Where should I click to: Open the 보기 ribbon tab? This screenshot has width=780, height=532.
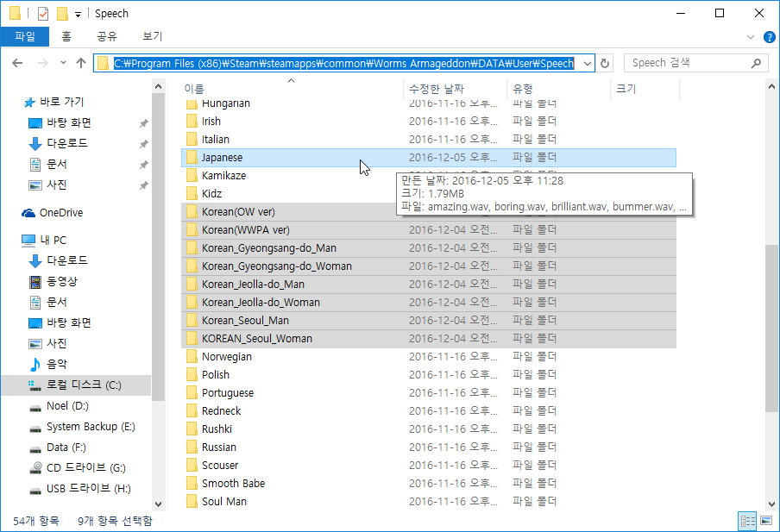(152, 36)
